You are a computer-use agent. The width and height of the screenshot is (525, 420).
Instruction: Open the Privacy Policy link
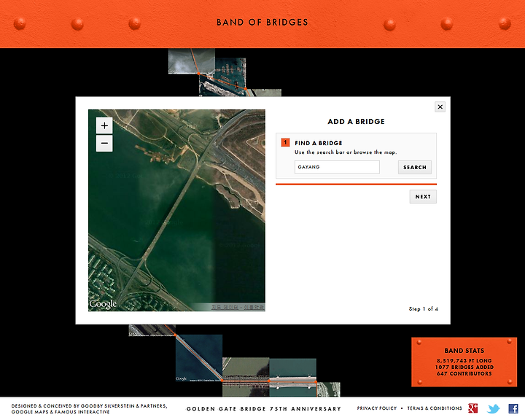(x=377, y=408)
